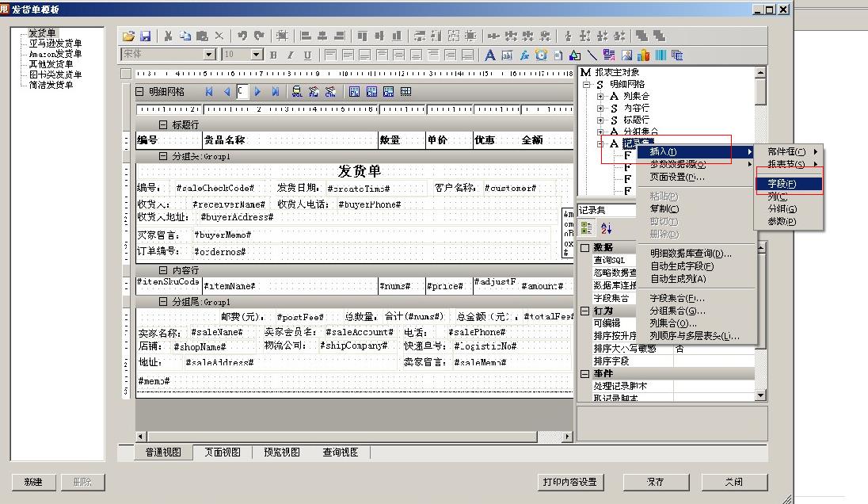
Task: Click 自动生成字段(F) menu item
Action: [x=696, y=266]
